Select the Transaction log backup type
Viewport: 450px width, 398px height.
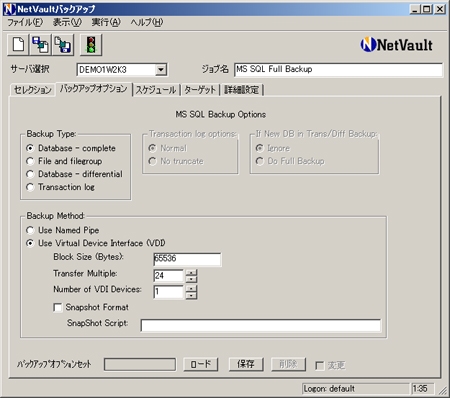[x=30, y=187]
